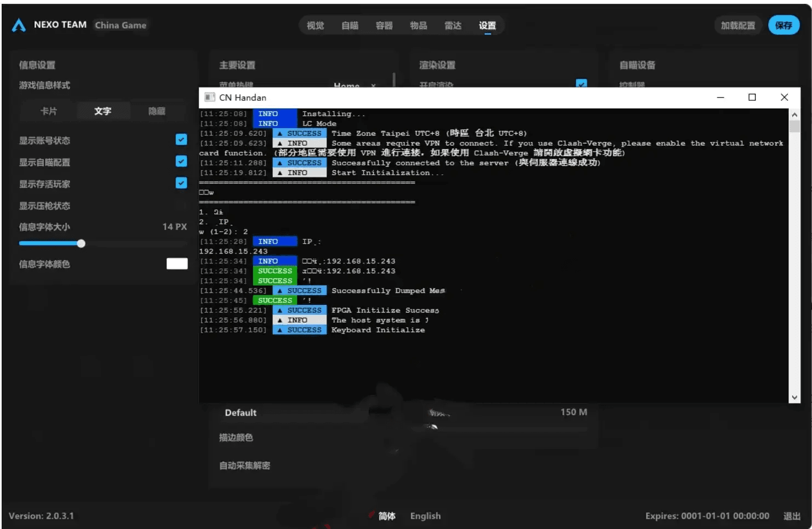The width and height of the screenshot is (812, 529).
Task: Click the CN Handan console window icon
Action: click(x=209, y=97)
